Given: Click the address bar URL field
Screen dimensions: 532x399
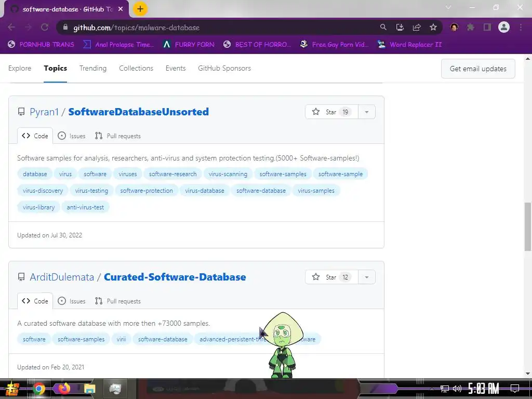Looking at the screenshot, I should [217, 28].
